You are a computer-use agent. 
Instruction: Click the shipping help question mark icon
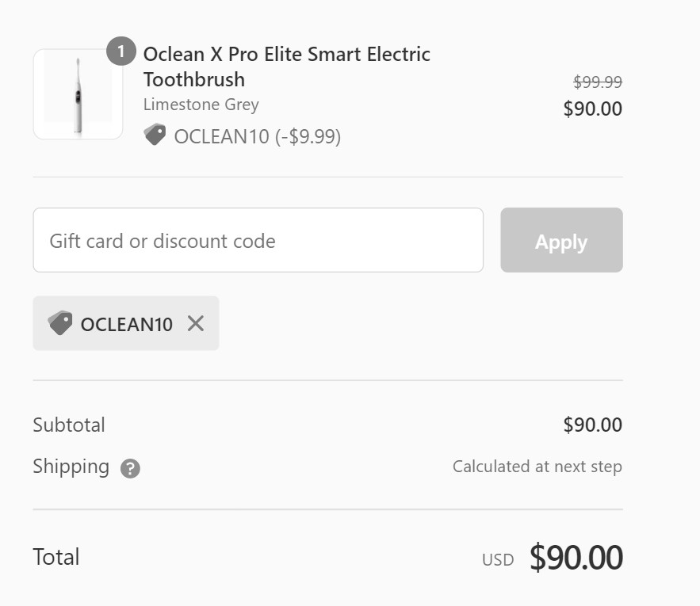[x=130, y=468]
